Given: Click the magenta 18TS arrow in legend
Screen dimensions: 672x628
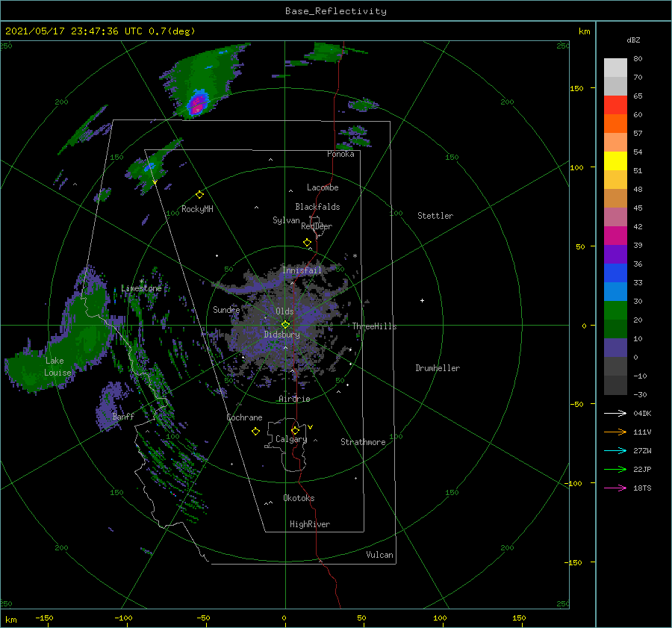Looking at the screenshot, I should (x=615, y=488).
